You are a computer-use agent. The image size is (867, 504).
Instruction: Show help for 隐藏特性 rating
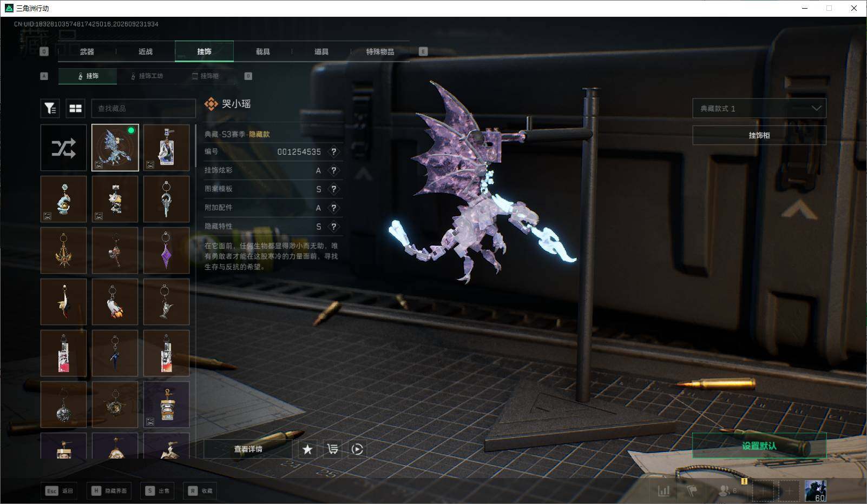click(334, 227)
